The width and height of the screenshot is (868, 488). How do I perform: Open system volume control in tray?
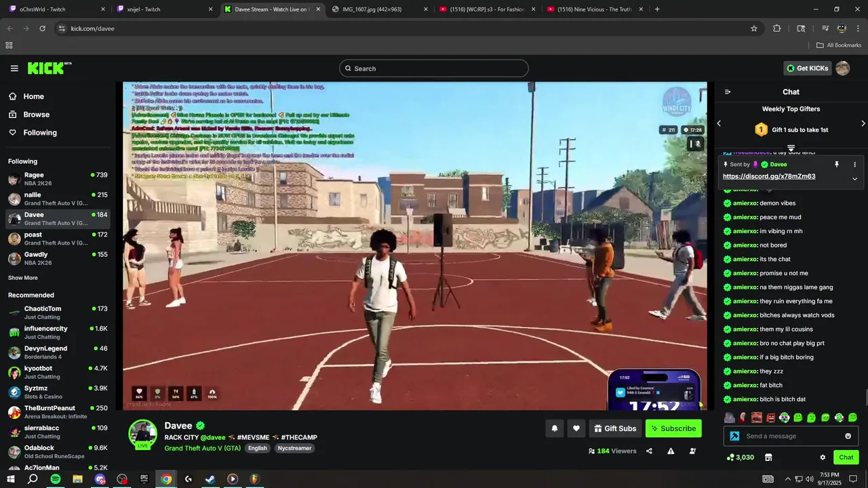point(808,479)
